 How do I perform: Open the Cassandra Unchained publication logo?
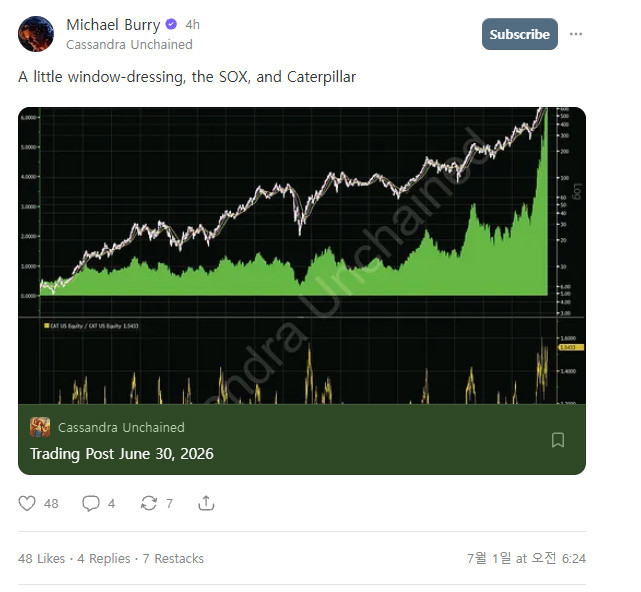pyautogui.click(x=40, y=427)
